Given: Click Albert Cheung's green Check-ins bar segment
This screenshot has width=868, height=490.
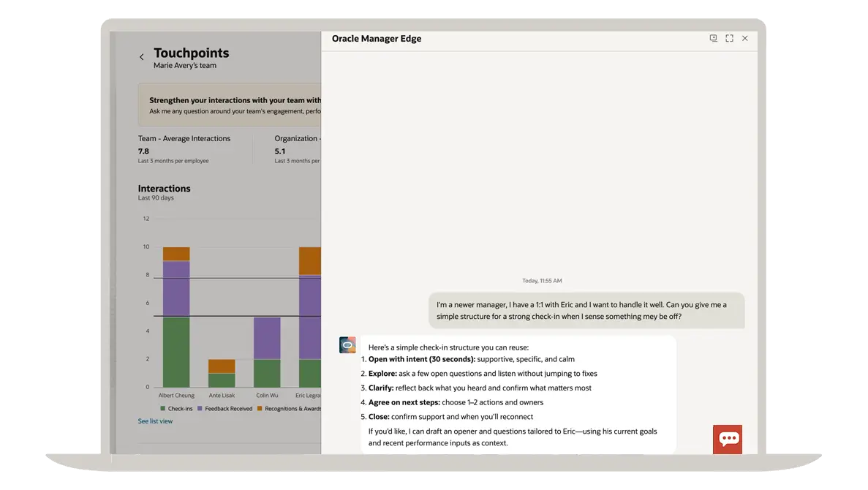Looking at the screenshot, I should (176, 352).
